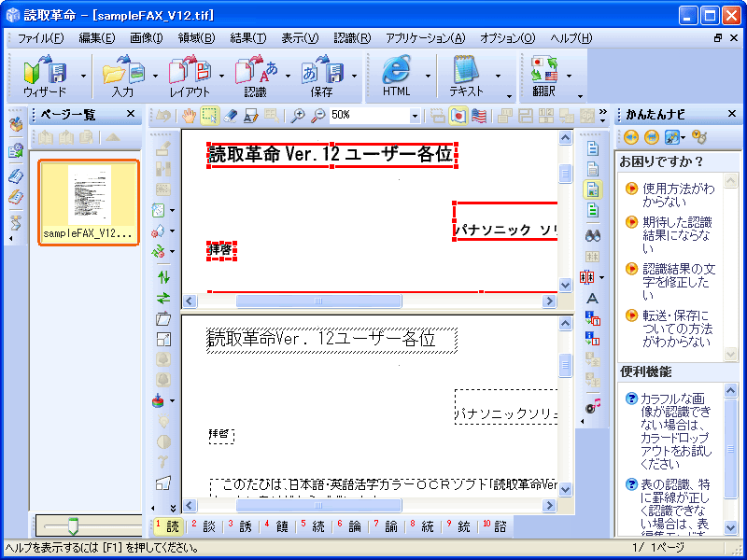Image resolution: width=747 pixels, height=560 pixels.
Task: Open the 50% zoom level combo box
Action: click(x=415, y=116)
